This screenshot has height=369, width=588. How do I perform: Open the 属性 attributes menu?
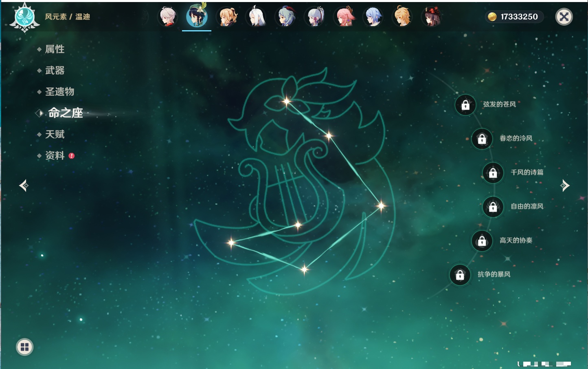click(55, 49)
